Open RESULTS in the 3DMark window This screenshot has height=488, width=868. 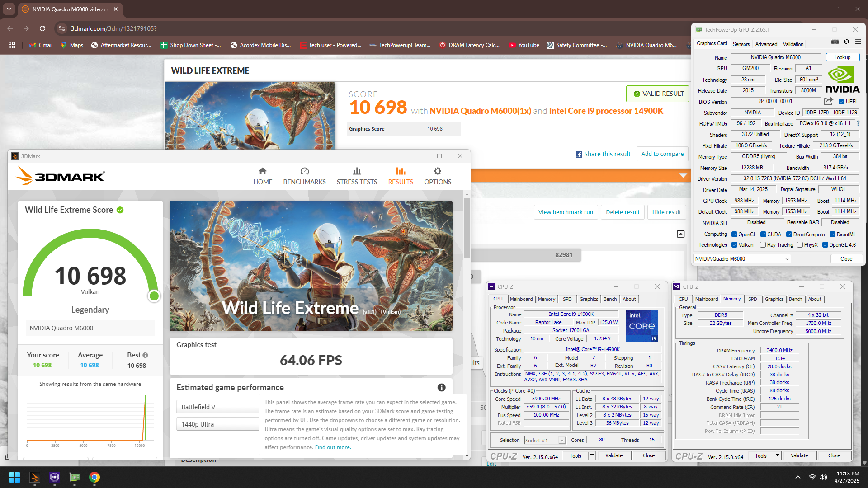pyautogui.click(x=401, y=176)
